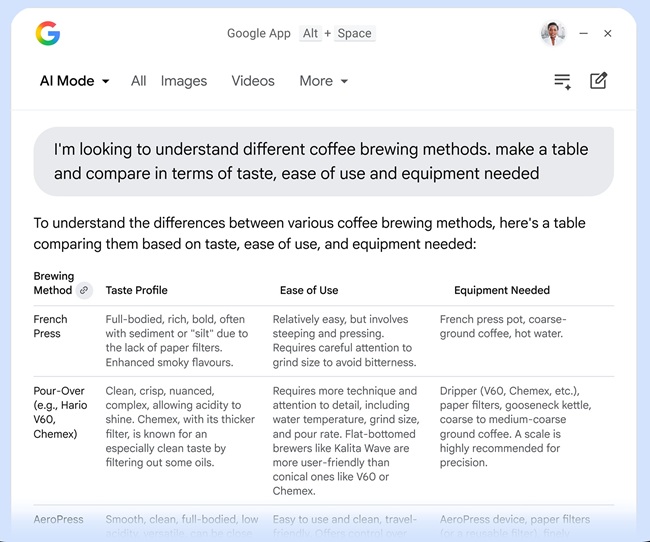Image resolution: width=650 pixels, height=542 pixels.
Task: Switch to the Images tab
Action: [184, 81]
